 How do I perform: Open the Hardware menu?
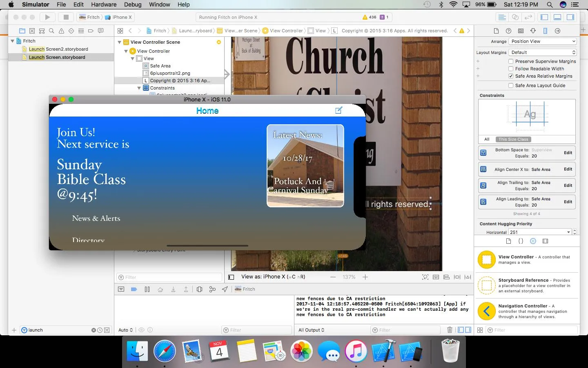104,4
